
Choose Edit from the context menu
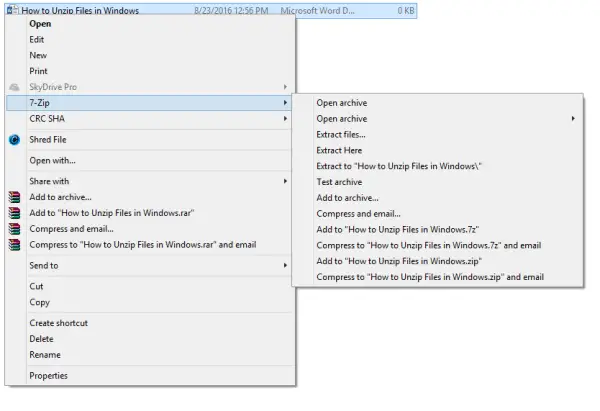point(150,39)
